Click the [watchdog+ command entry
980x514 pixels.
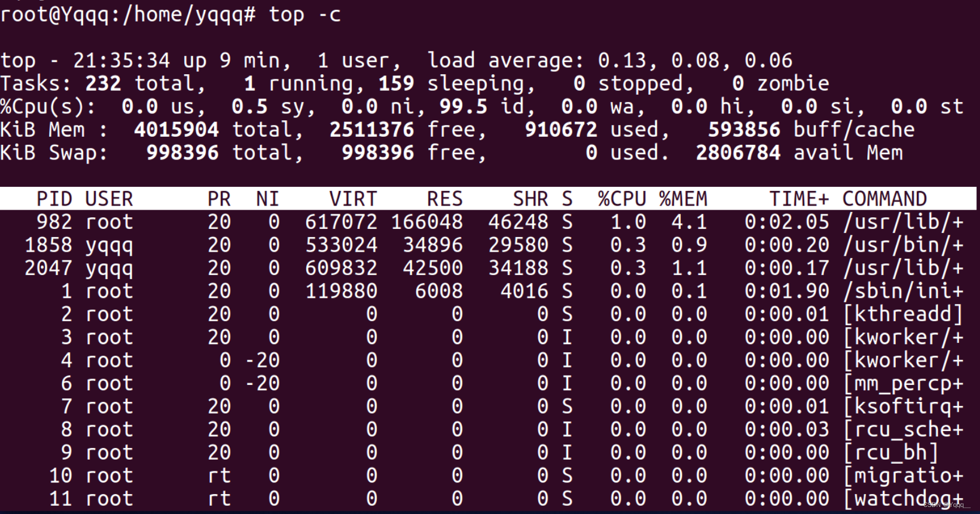pos(903,499)
